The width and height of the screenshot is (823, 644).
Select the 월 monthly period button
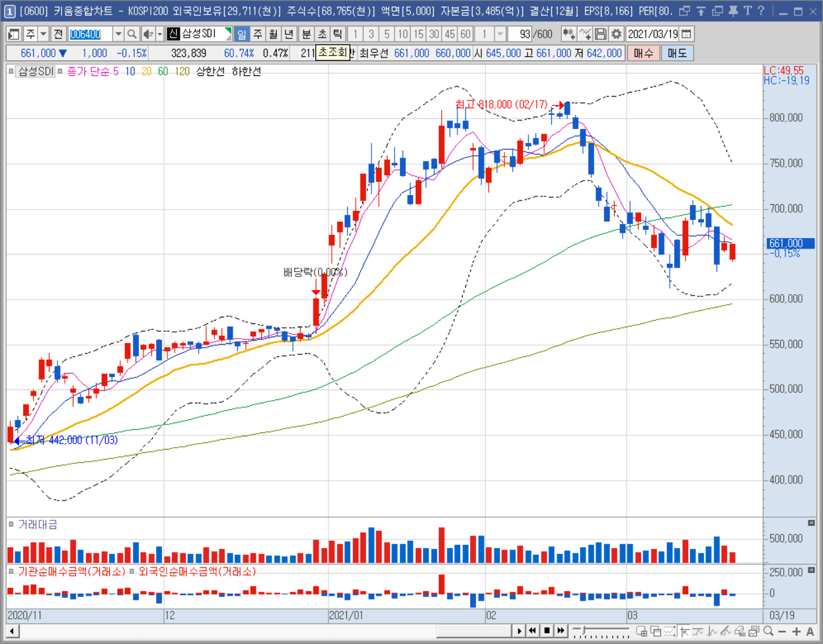tap(273, 34)
